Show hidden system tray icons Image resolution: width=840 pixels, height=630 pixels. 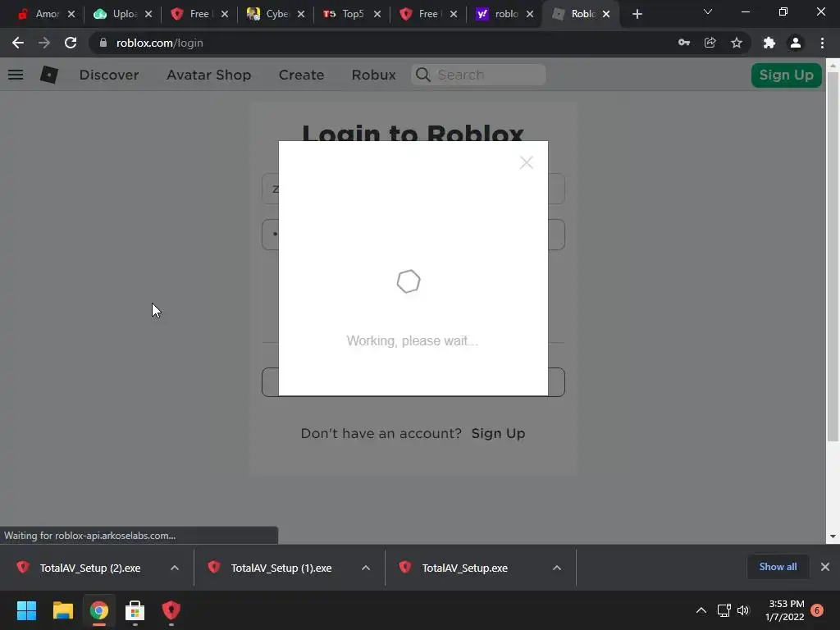[701, 610]
